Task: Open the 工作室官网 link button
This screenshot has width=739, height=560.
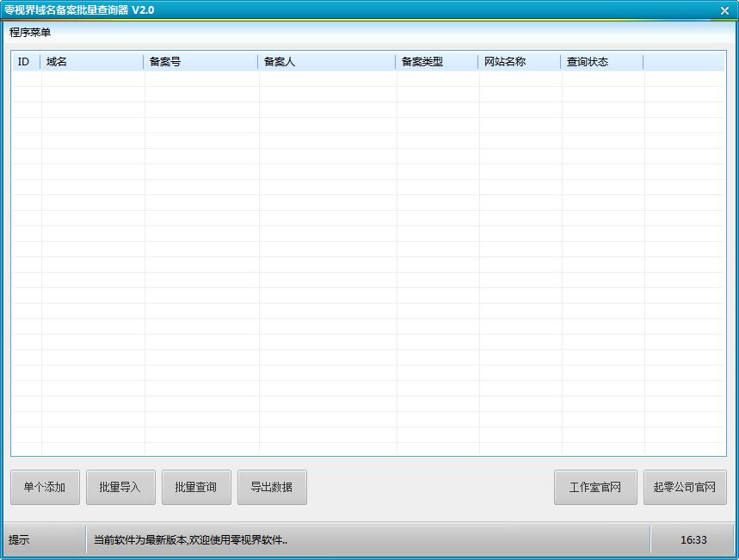Action: [x=595, y=487]
